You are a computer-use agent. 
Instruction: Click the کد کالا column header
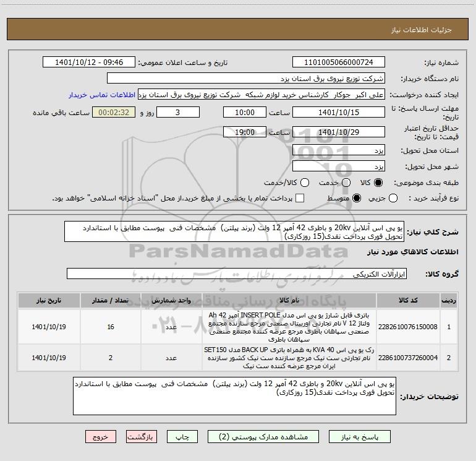pos(408,301)
